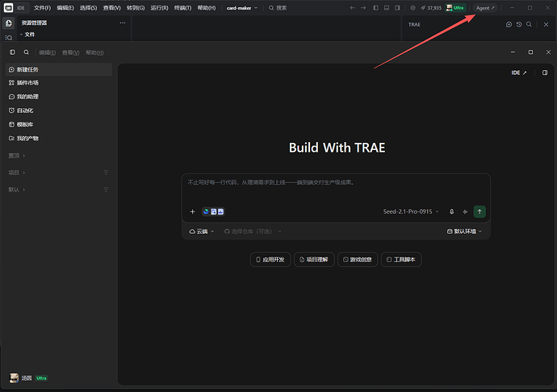Collapse the 文件 section in explorer
The height and width of the screenshot is (392, 557).
27,35
